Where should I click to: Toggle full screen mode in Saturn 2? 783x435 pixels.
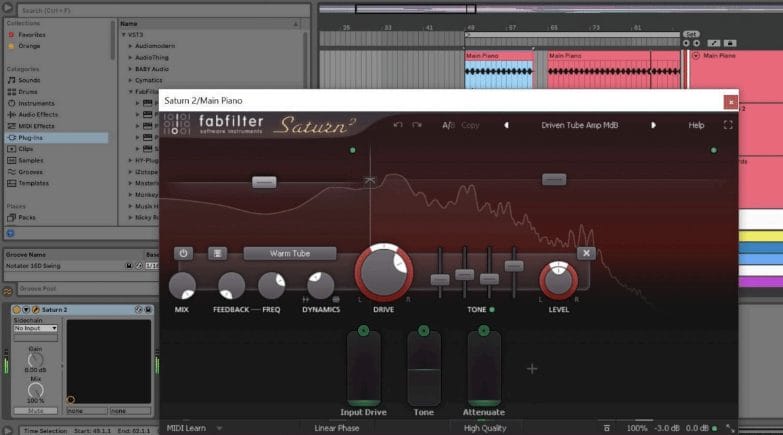coord(728,125)
